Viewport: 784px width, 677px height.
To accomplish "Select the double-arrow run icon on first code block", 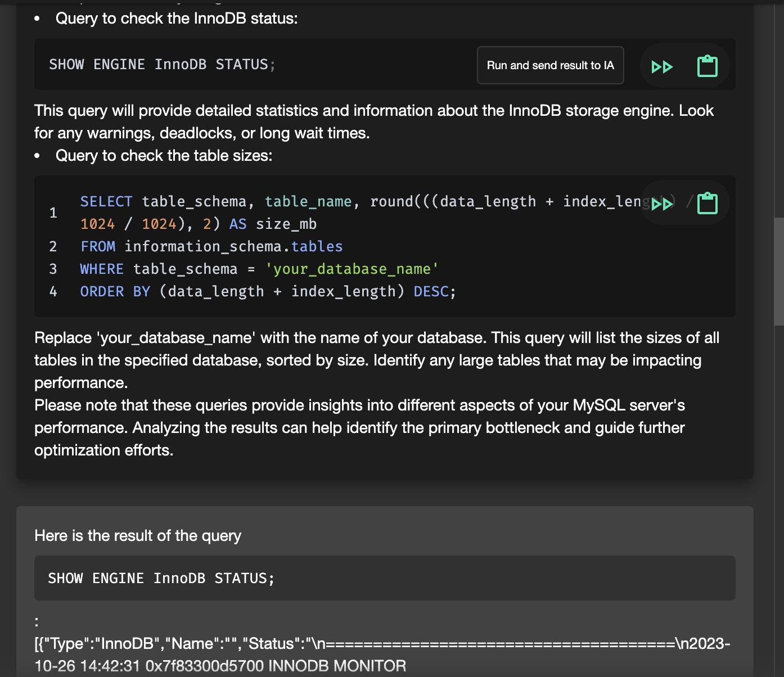I will click(663, 65).
